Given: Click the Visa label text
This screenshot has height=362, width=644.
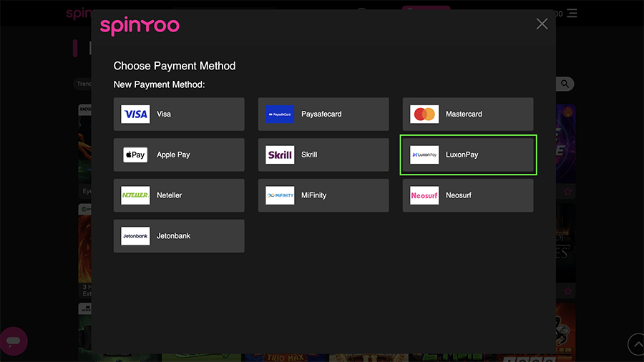Looking at the screenshot, I should (164, 114).
